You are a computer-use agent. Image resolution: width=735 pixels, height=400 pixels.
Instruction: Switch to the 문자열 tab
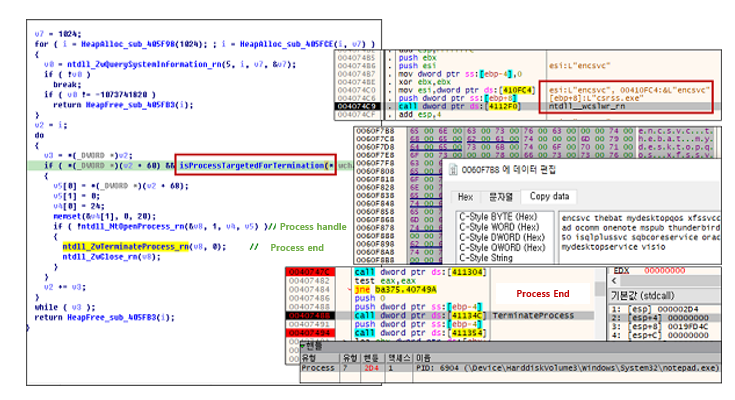501,197
